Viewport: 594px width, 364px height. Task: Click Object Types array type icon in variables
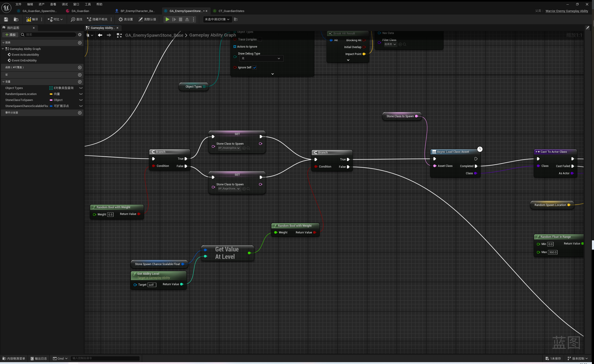point(51,88)
